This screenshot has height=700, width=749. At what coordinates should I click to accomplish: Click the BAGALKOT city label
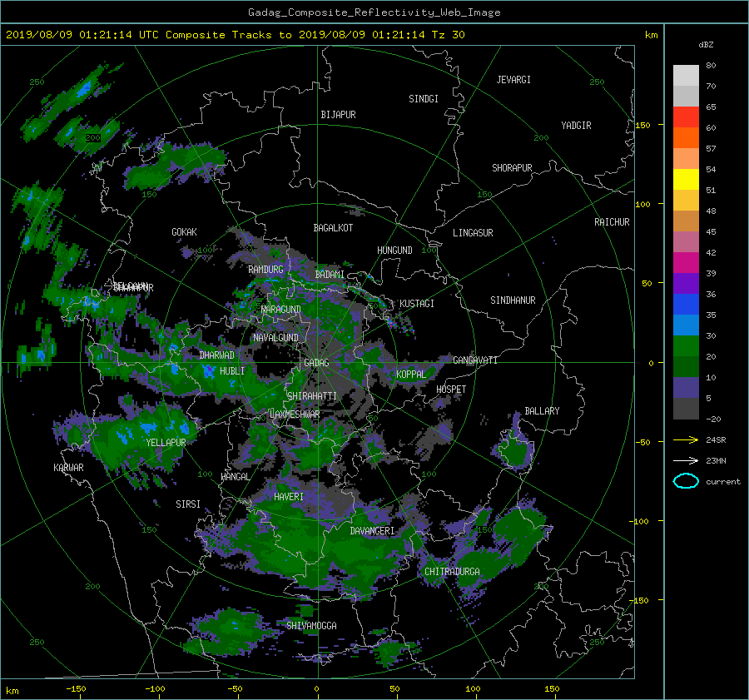point(333,228)
